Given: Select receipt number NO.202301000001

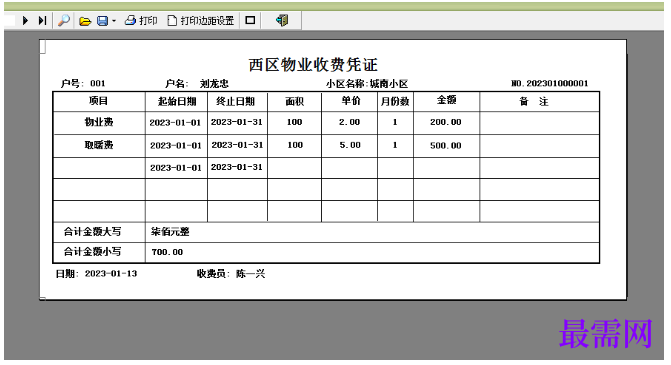Looking at the screenshot, I should tap(550, 83).
